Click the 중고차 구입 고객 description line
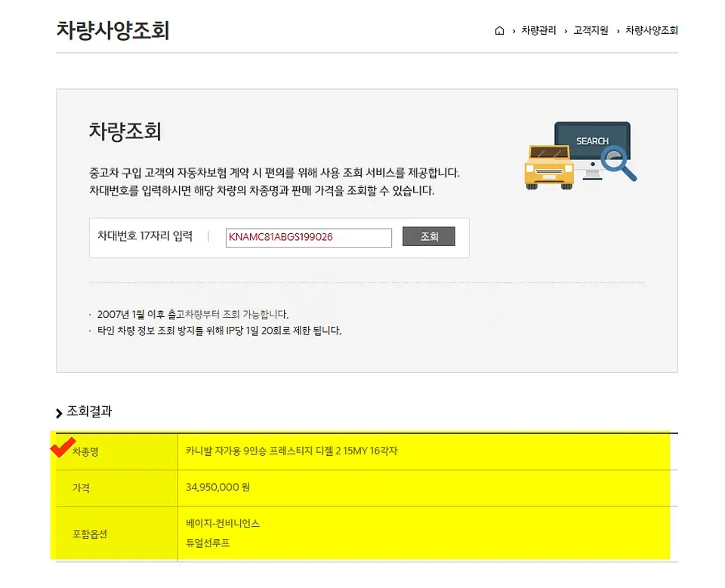Screen dimensions: 725x588 274,173
